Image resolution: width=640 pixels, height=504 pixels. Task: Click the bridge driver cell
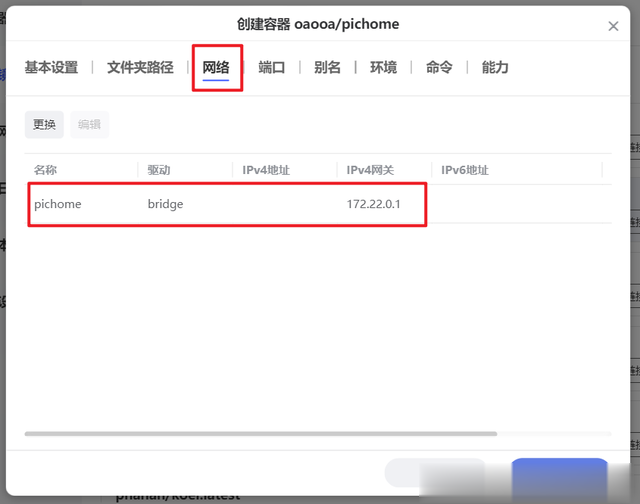pos(165,204)
